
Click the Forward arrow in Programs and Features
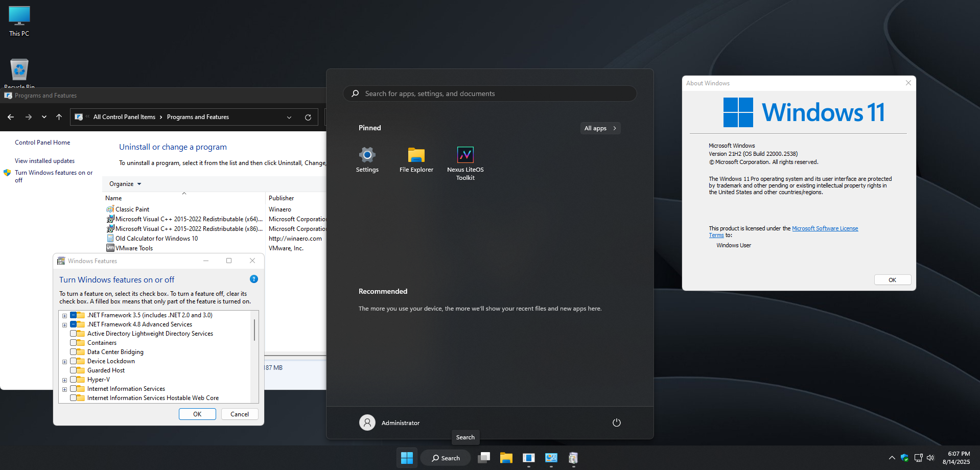pyautogui.click(x=29, y=117)
